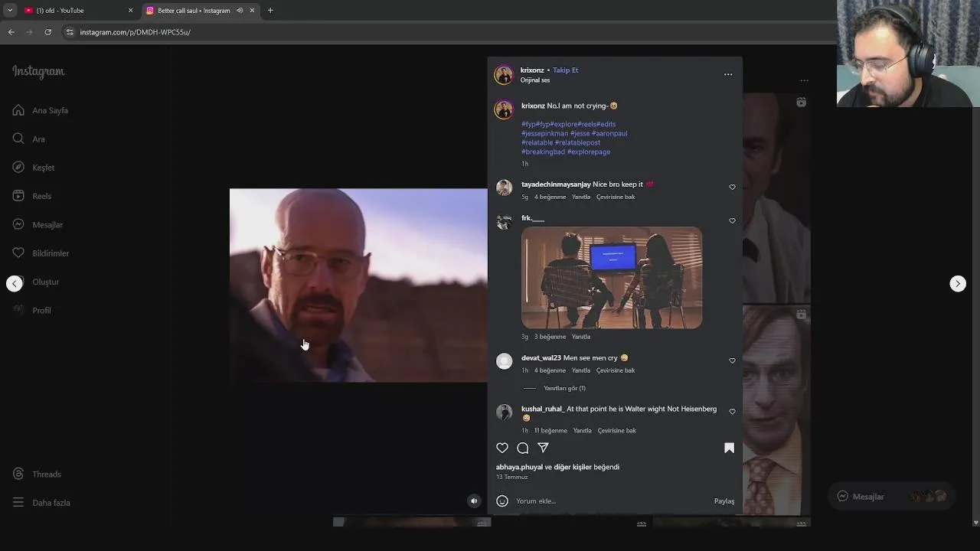Viewport: 980px width, 551px height.
Task: Reply to frk.___ GIF comment
Action: click(581, 337)
